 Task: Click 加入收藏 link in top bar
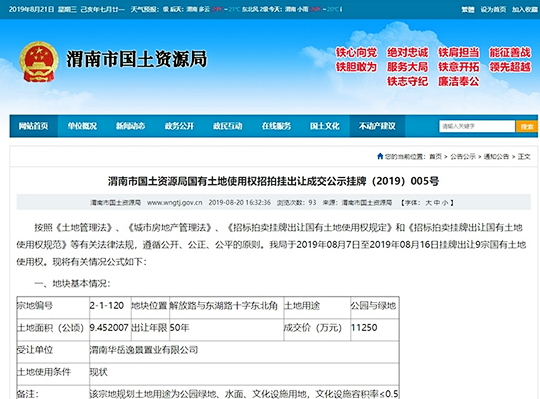[x=525, y=10]
